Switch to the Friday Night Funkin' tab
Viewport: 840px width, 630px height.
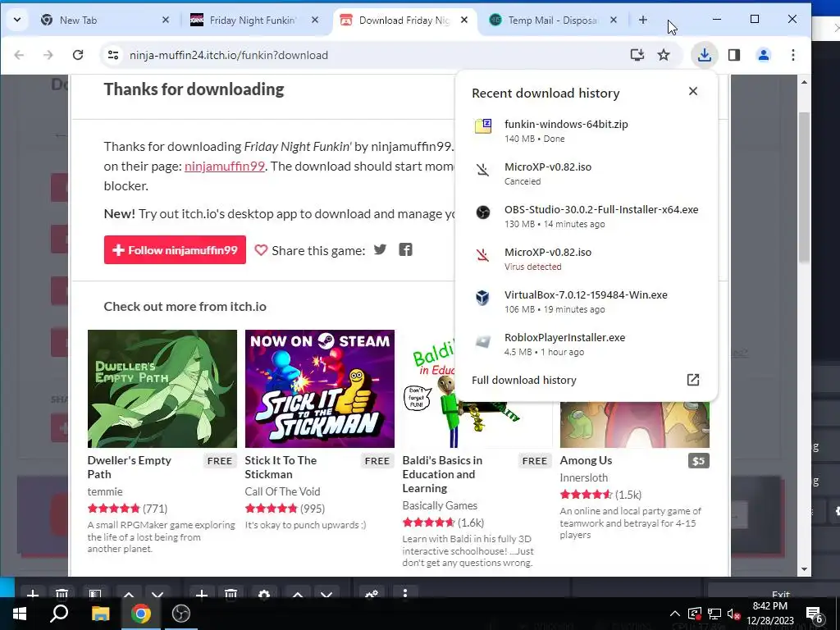click(254, 21)
